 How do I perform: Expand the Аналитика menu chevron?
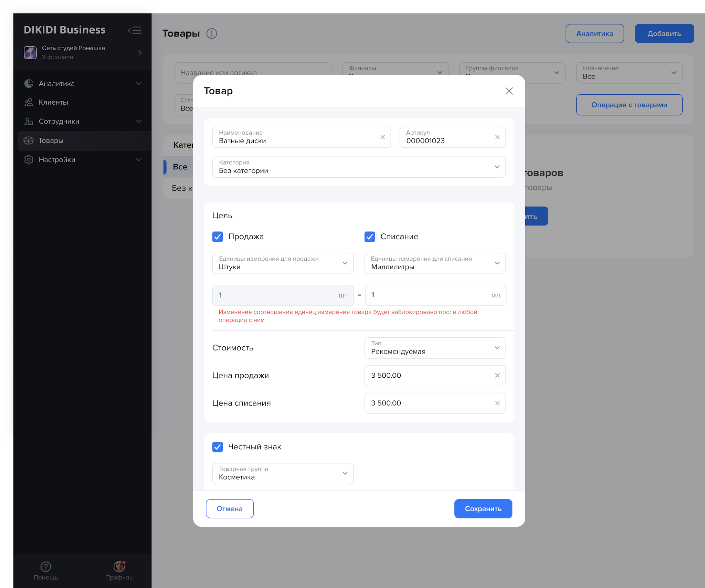[x=139, y=83]
